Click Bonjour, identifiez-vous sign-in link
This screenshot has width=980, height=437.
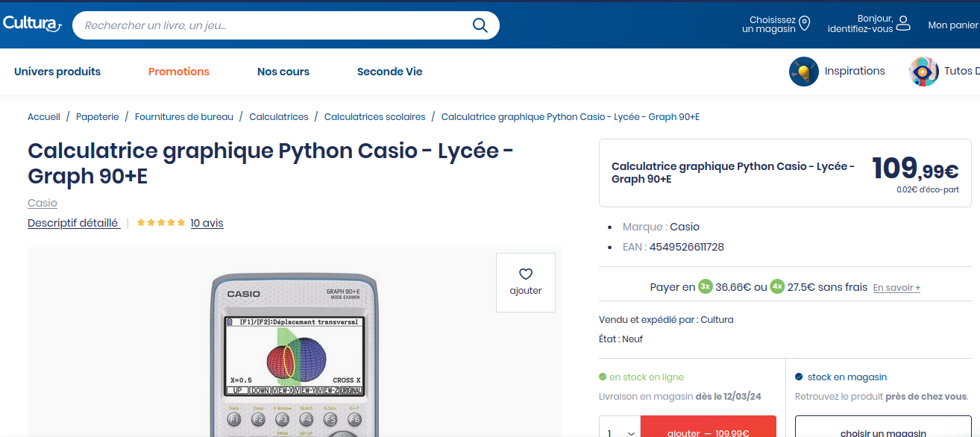click(x=860, y=24)
